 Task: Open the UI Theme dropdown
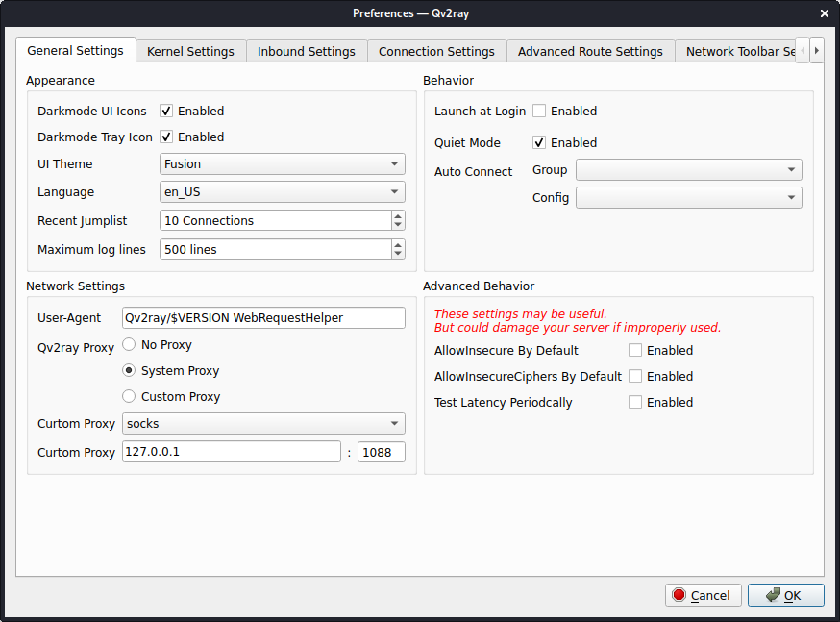(282, 163)
